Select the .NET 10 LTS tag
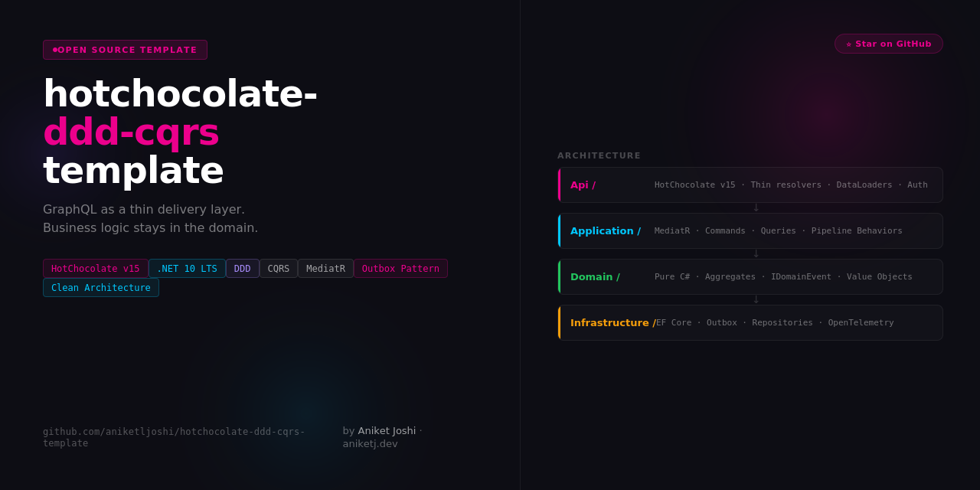This screenshot has width=980, height=490. click(187, 269)
